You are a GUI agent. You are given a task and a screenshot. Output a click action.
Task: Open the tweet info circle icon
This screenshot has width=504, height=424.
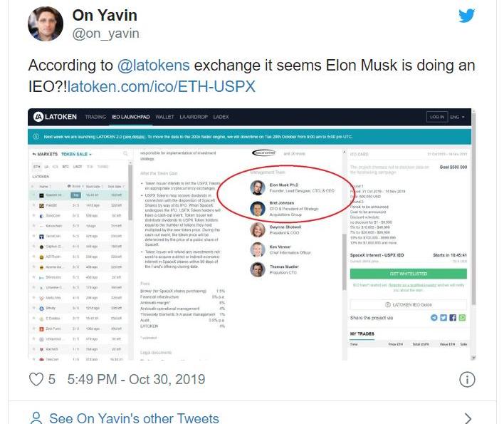467,379
